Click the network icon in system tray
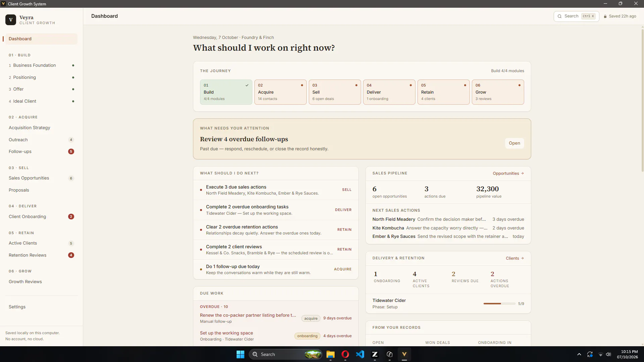Screen dimensions: 644x362 tap(600, 354)
